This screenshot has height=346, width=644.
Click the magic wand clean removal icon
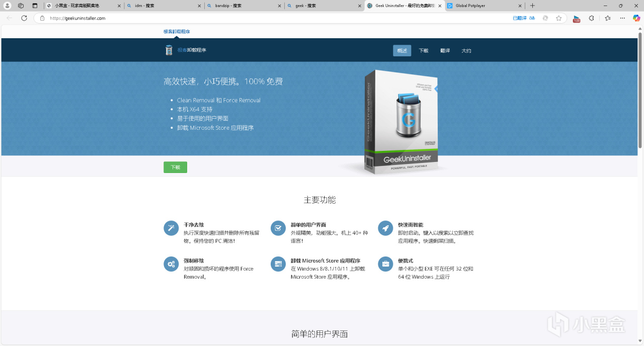coord(171,228)
